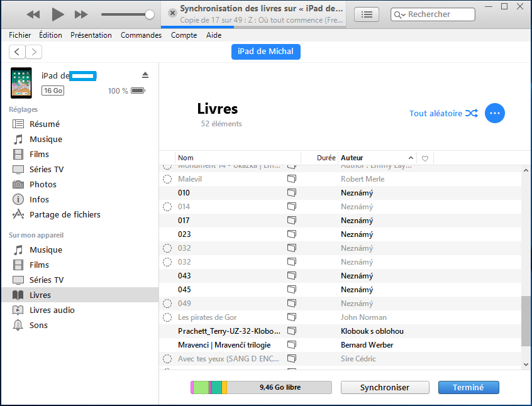
Task: Go back with the left arrow
Action: point(17,52)
